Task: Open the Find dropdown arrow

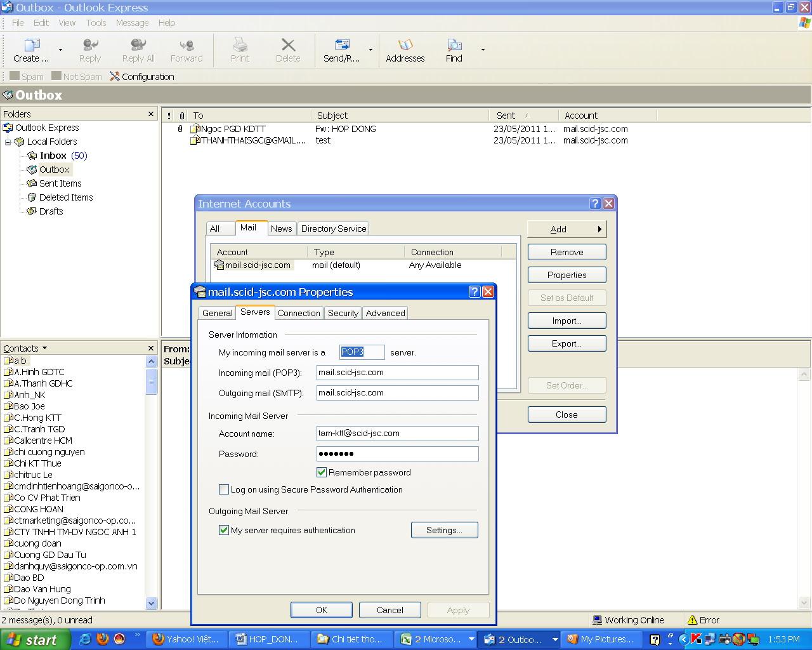Action: click(x=483, y=50)
